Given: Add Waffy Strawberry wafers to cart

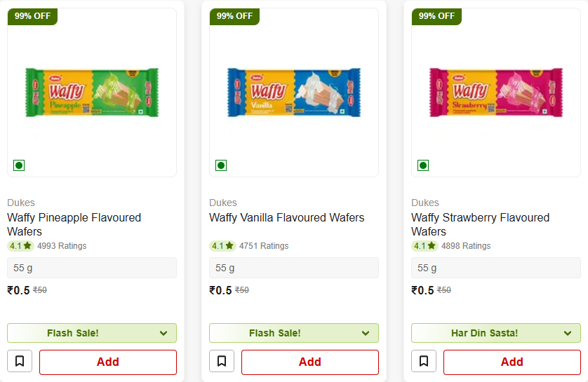Looking at the screenshot, I should [x=512, y=362].
